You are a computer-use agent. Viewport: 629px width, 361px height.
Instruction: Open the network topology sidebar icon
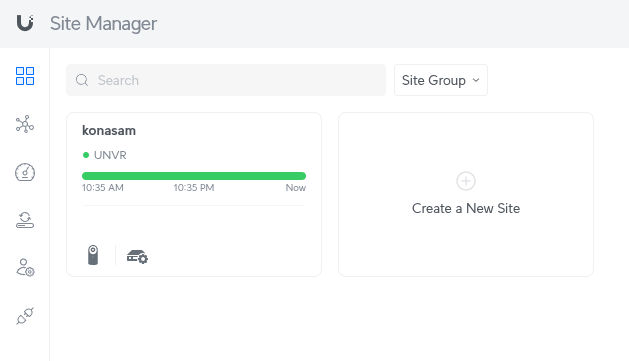click(x=25, y=124)
